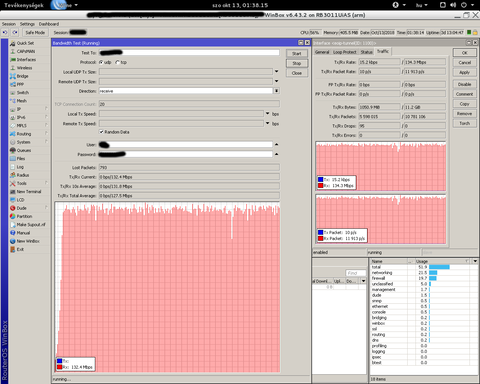The image size is (480, 384).
Task: Open Quick Set in the sidebar
Action: tap(25, 43)
